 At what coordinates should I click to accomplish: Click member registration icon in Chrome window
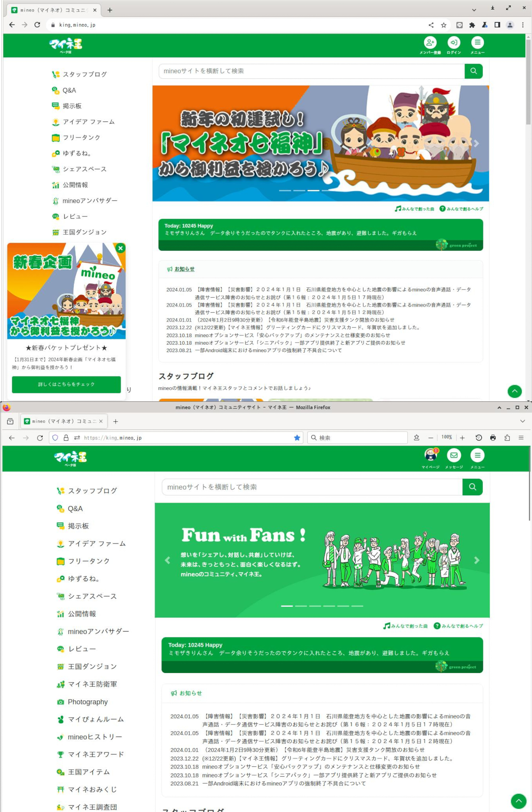[x=430, y=43]
